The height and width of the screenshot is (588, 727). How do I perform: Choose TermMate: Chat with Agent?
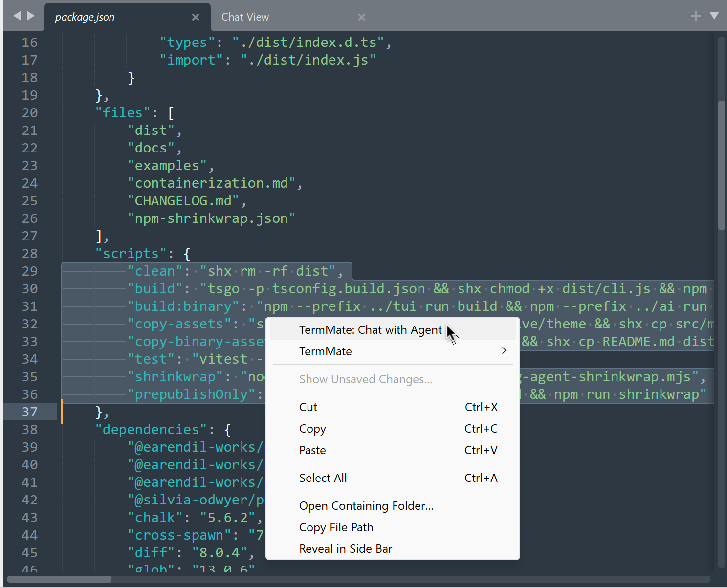(393, 330)
